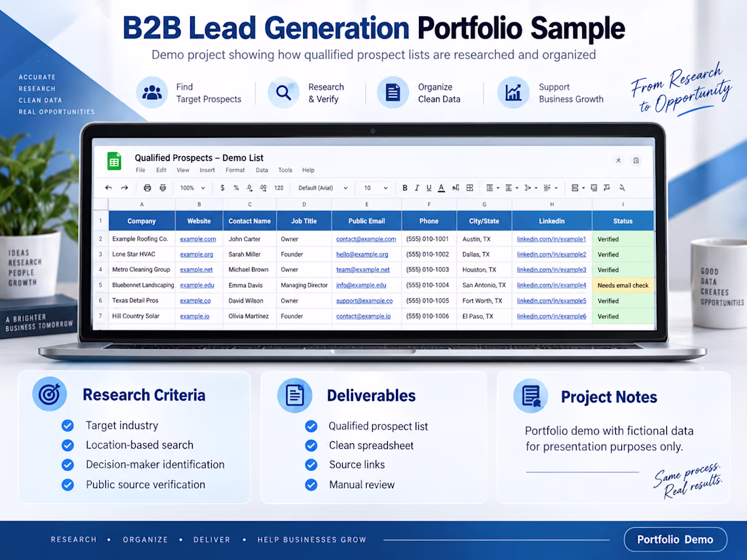Image resolution: width=747 pixels, height=560 pixels.
Task: Open the File menu
Action: coord(141,170)
